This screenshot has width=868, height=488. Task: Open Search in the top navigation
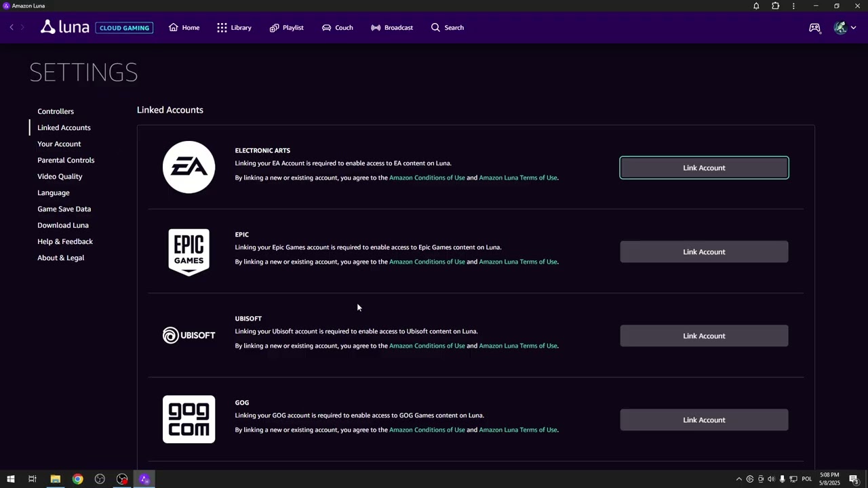coord(448,28)
